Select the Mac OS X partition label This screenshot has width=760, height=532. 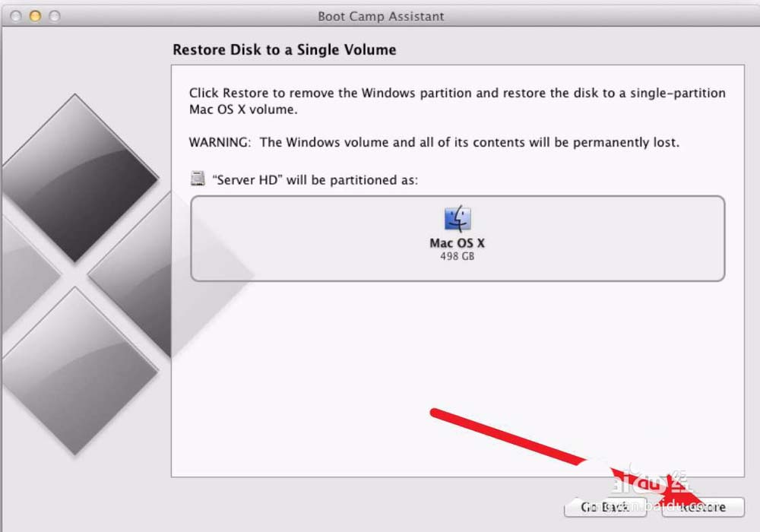[457, 242]
